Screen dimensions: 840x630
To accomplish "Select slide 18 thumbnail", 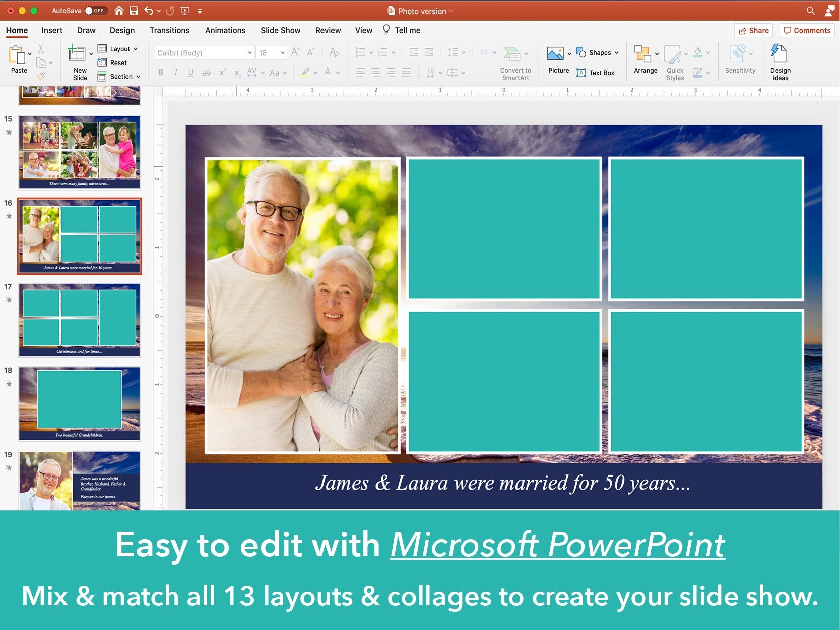I will 79,403.
